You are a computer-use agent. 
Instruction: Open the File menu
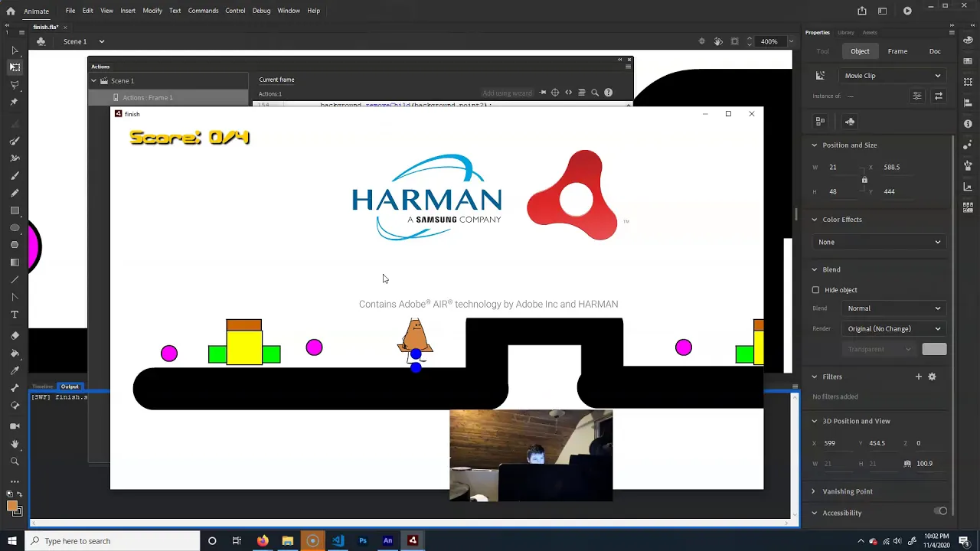(70, 11)
